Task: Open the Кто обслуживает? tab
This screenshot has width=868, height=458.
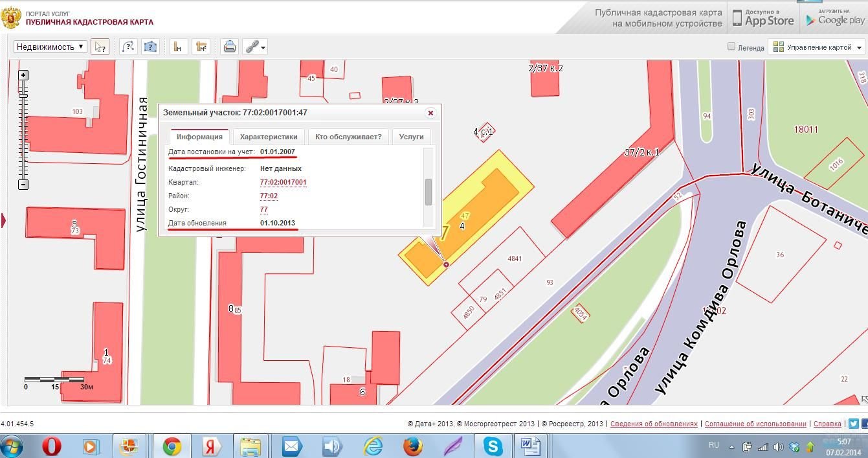Action: tap(348, 137)
